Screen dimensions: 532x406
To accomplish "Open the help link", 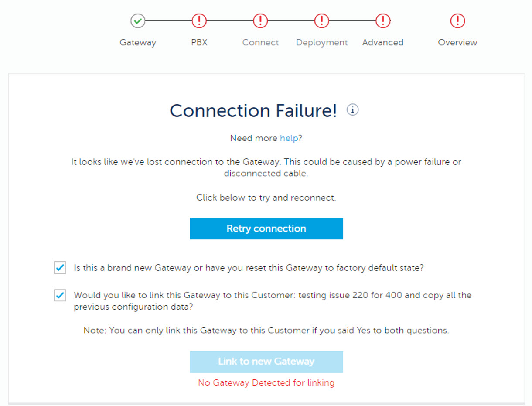I will 289,138.
